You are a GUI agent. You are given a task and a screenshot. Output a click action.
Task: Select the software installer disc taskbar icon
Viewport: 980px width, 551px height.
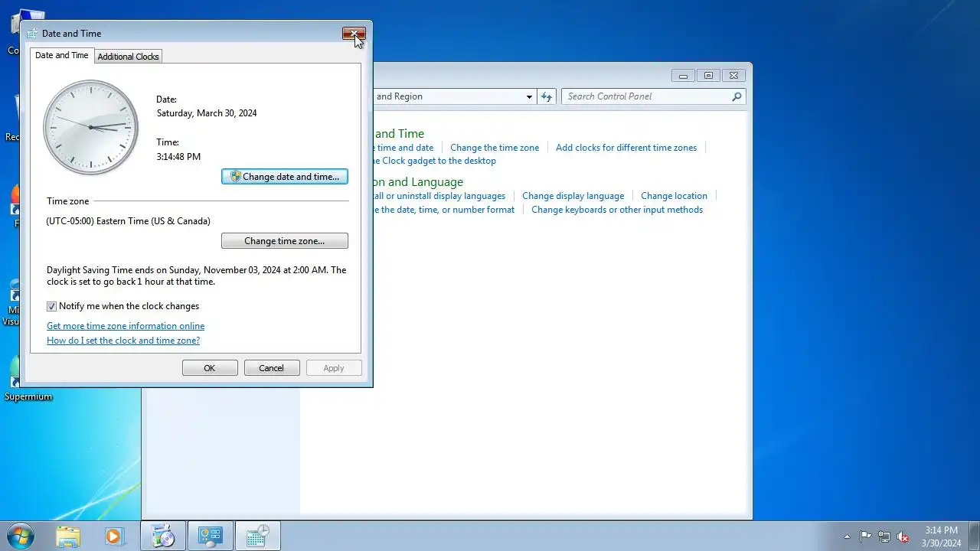click(163, 536)
